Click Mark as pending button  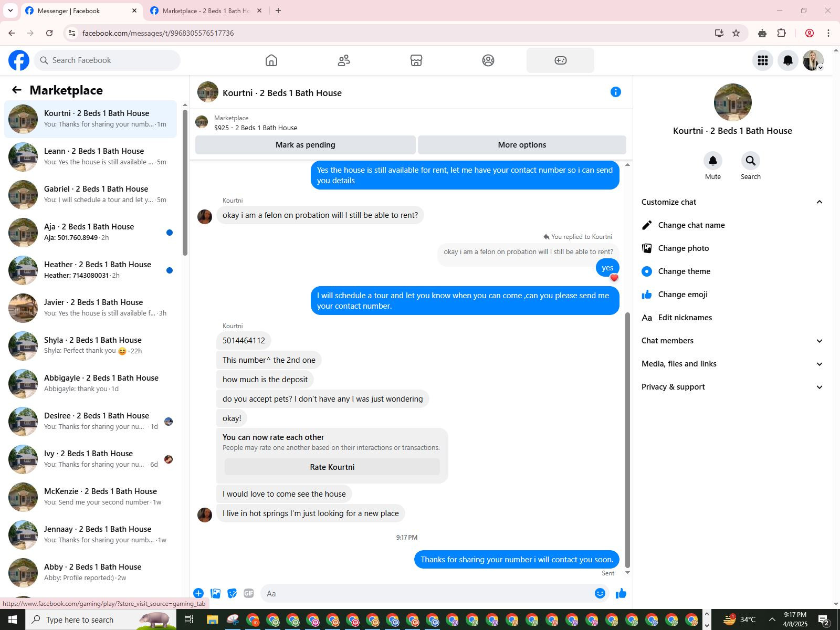[306, 145]
